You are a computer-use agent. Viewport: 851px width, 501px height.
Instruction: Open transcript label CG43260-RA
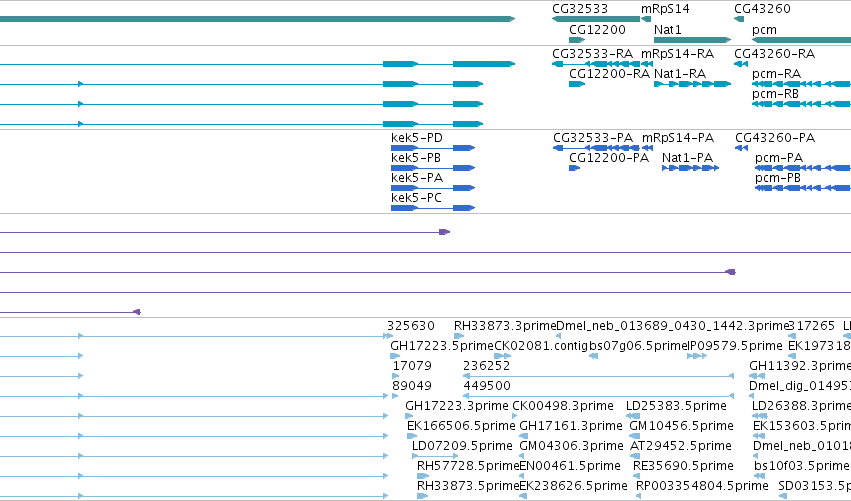pos(774,54)
